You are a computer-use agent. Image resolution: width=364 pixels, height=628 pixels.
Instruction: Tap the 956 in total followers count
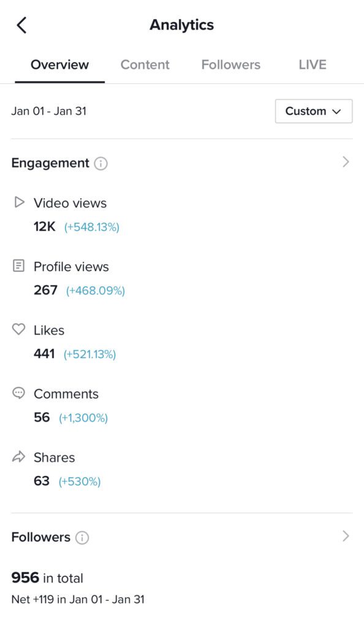(x=47, y=578)
